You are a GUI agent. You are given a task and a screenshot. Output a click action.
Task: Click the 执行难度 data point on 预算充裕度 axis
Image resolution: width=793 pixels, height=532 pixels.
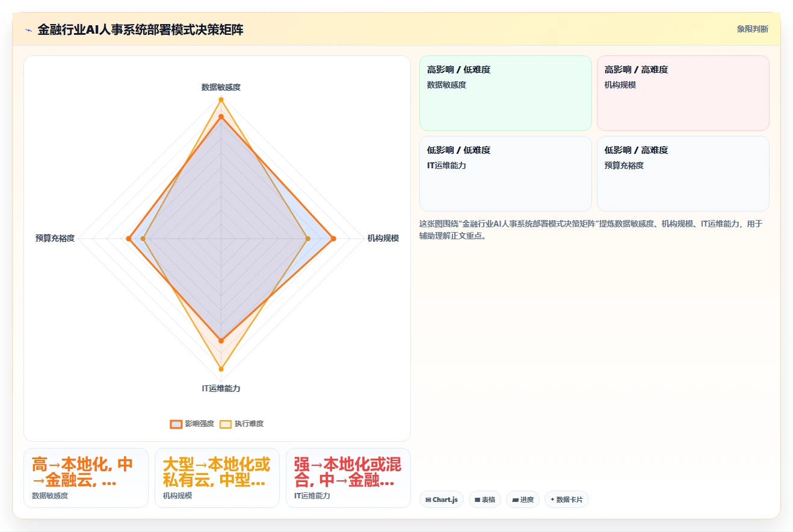tap(143, 239)
